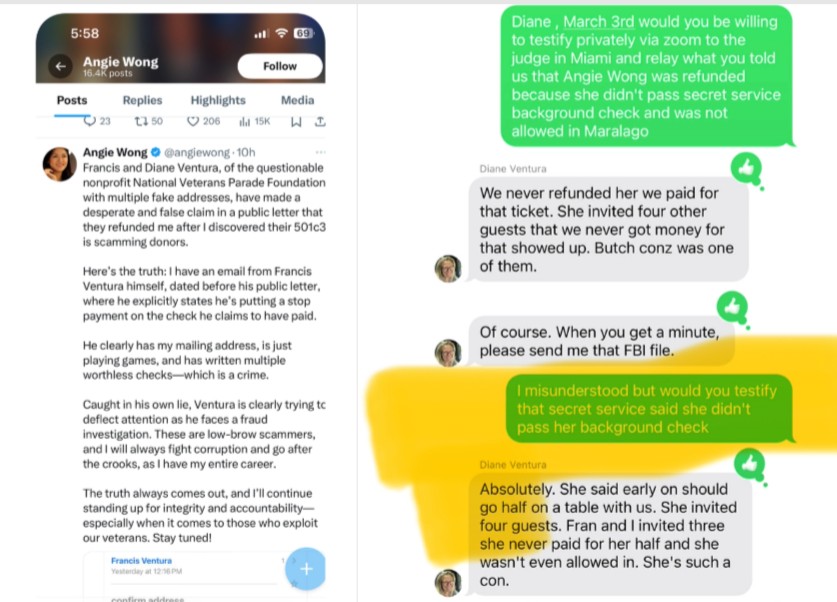Open Diane Ventura's avatar by the con message
The width and height of the screenshot is (837, 602).
(x=448, y=583)
